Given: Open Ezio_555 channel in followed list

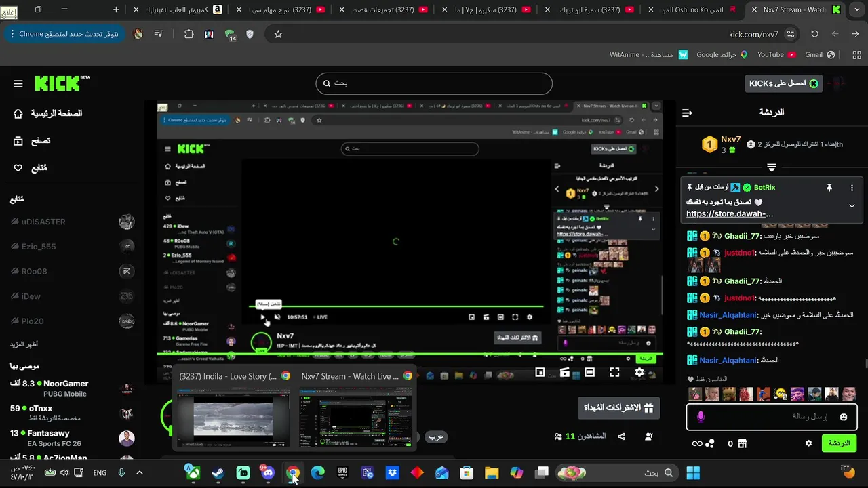Looking at the screenshot, I should pos(73,247).
